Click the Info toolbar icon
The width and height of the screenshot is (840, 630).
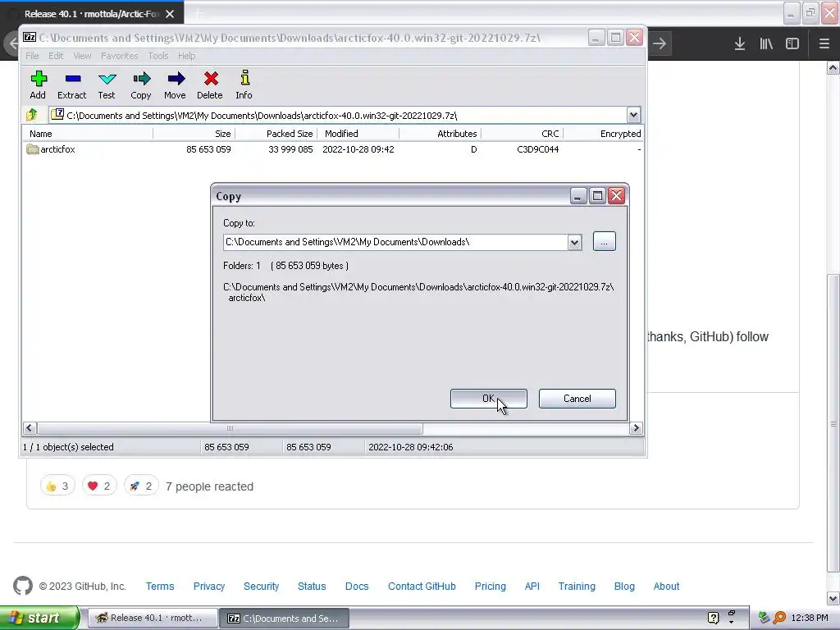coord(244,78)
